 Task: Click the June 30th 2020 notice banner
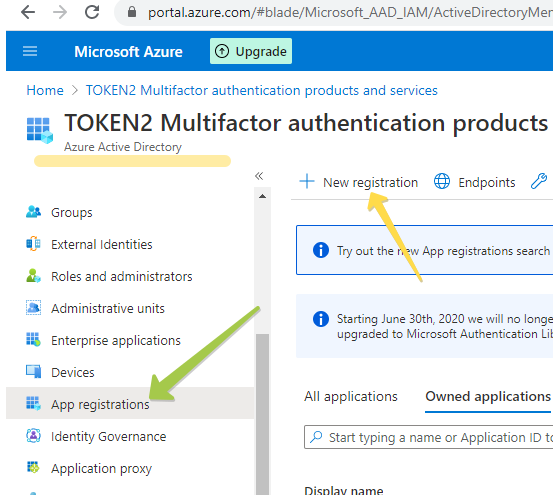pyautogui.click(x=425, y=326)
